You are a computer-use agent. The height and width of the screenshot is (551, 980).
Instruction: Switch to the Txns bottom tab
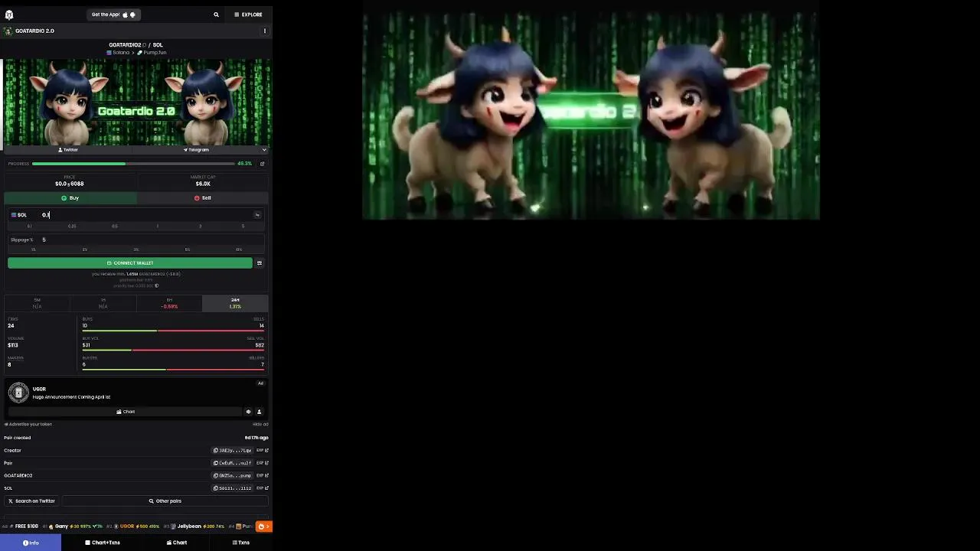pos(241,543)
